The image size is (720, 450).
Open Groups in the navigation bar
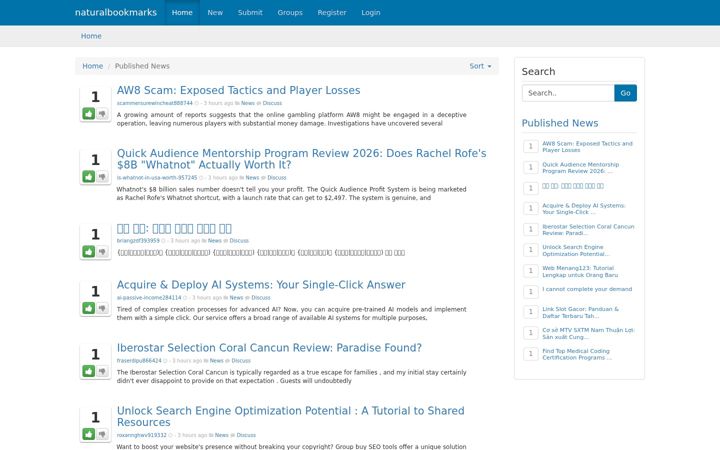(290, 12)
